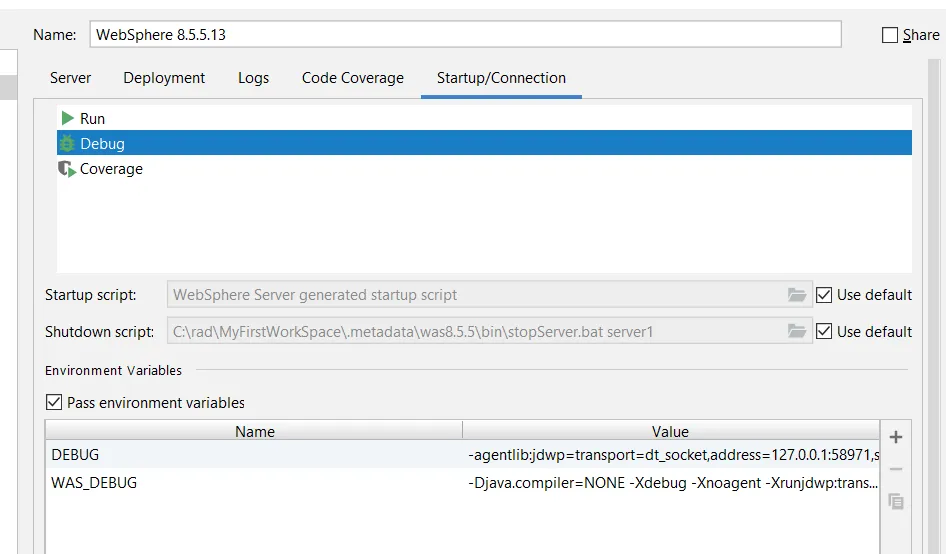Click the Coverage shield icon
This screenshot has width=946, height=554.
coord(66,169)
